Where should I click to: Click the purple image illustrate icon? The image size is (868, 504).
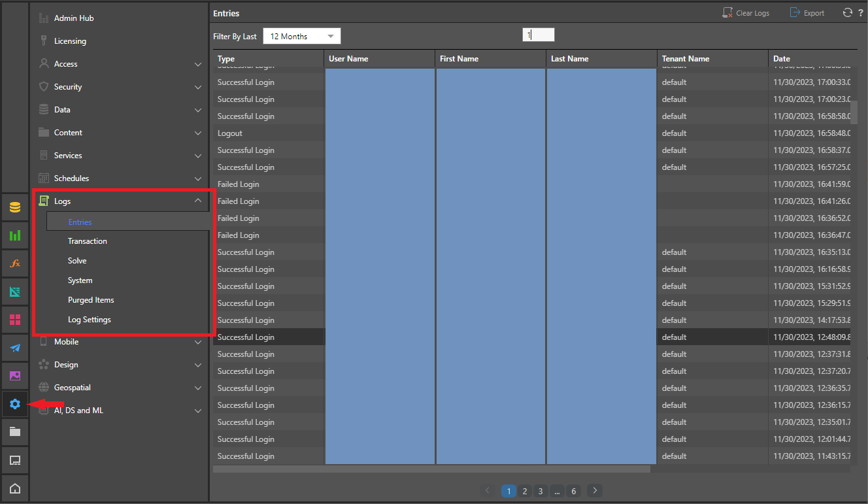(15, 376)
